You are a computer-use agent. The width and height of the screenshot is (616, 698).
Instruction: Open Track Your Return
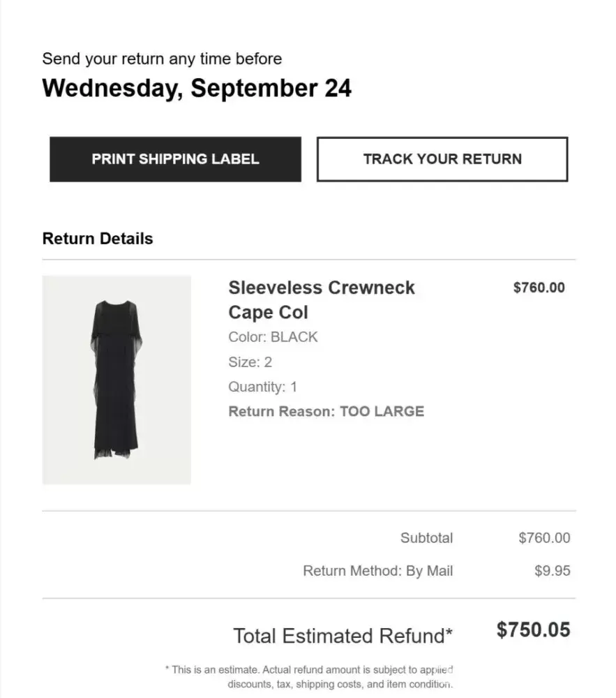(x=442, y=159)
